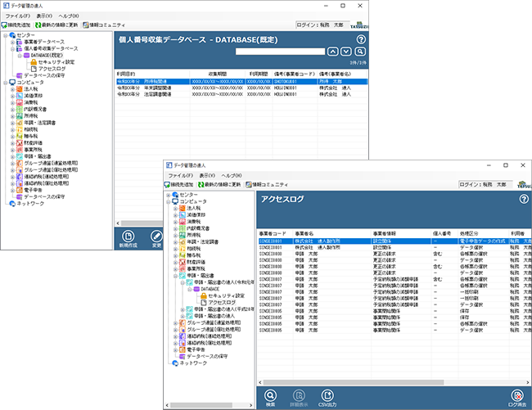Click the 新規作成 icon in the back window
The width and height of the screenshot is (532, 410).
tap(127, 235)
